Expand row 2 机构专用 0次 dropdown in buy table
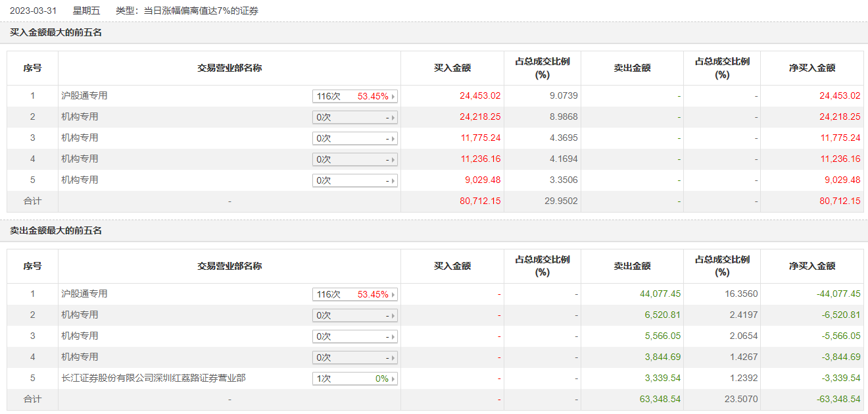The width and height of the screenshot is (868, 414). (x=355, y=118)
